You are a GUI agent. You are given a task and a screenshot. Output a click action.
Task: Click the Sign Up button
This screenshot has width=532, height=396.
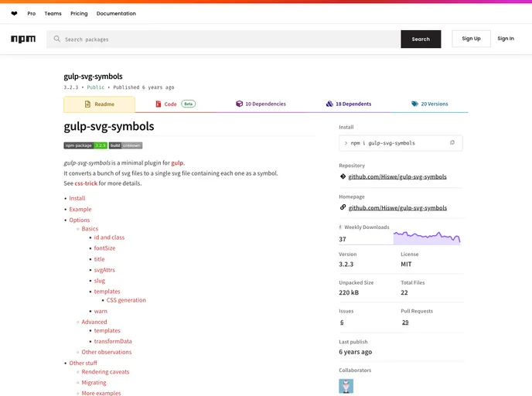(471, 39)
